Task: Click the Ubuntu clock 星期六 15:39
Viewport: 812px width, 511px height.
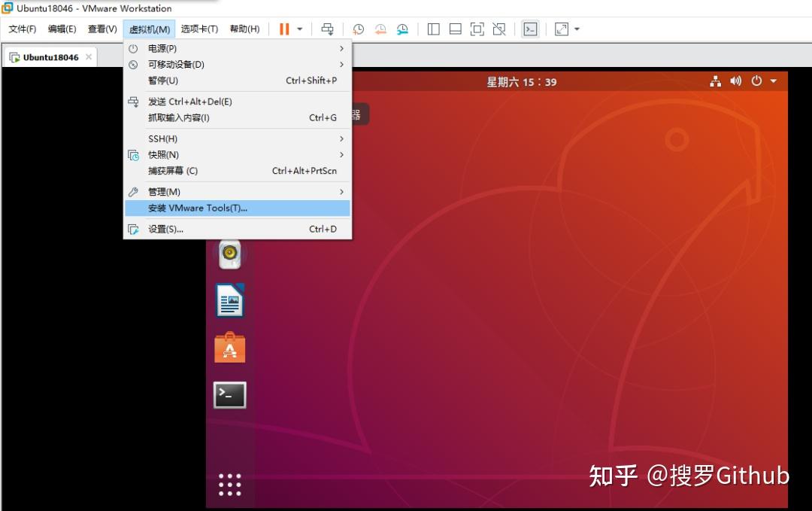Action: (x=522, y=82)
